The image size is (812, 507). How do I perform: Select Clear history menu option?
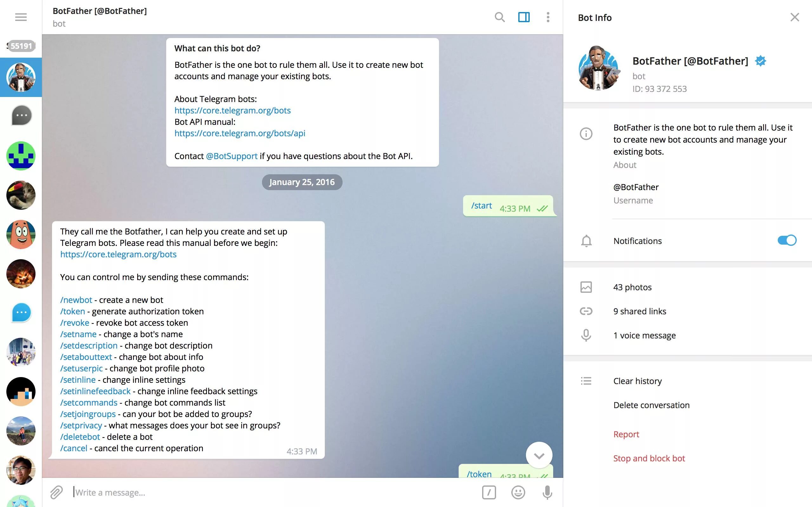point(637,380)
